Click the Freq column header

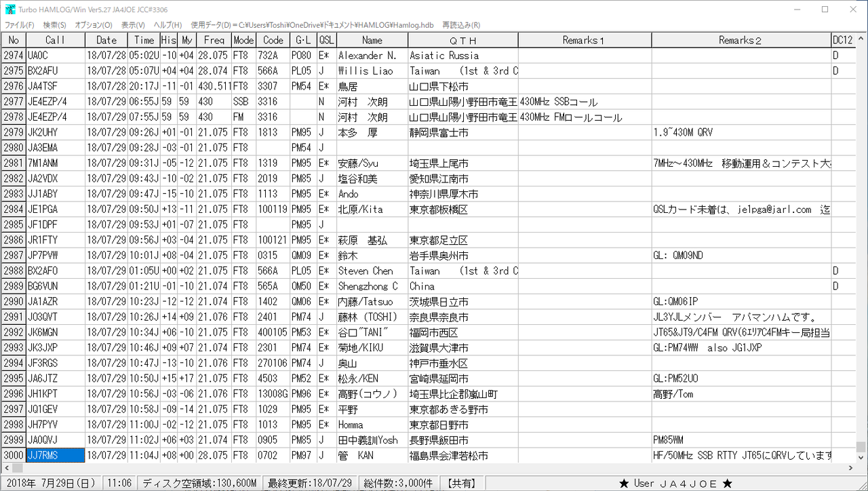[214, 40]
